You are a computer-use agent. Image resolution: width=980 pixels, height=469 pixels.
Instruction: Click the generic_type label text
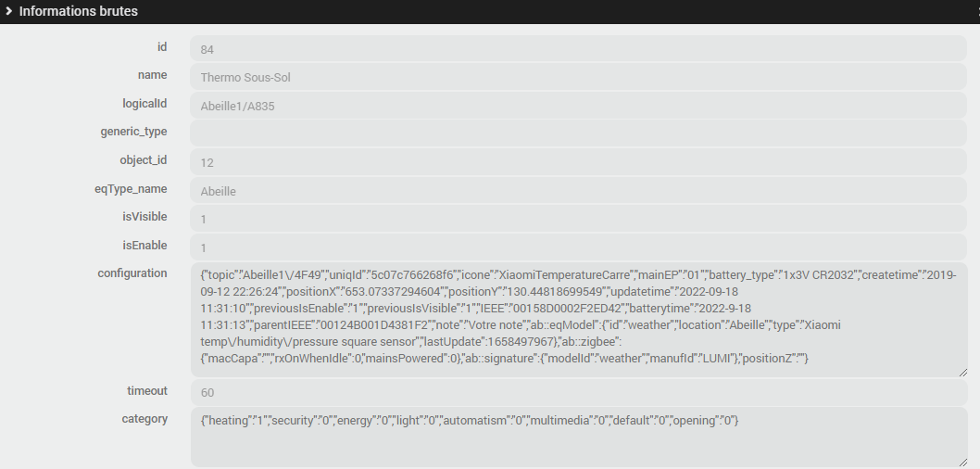click(x=133, y=132)
